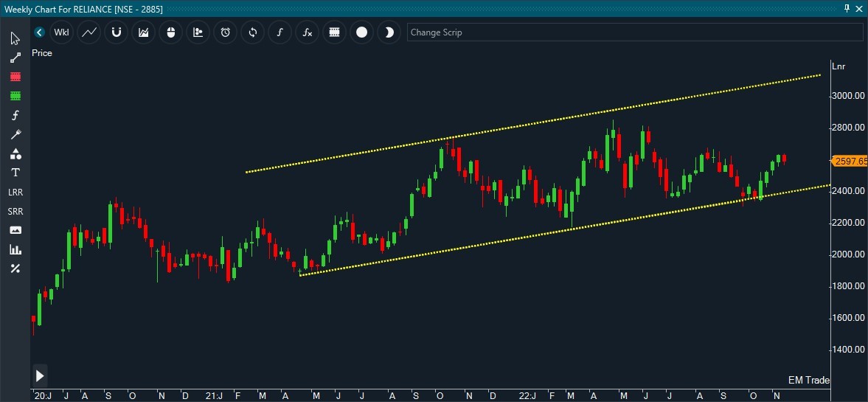This screenshot has width=868, height=402.
Task: Click the 1400.00 price axis label
Action: tap(848, 350)
